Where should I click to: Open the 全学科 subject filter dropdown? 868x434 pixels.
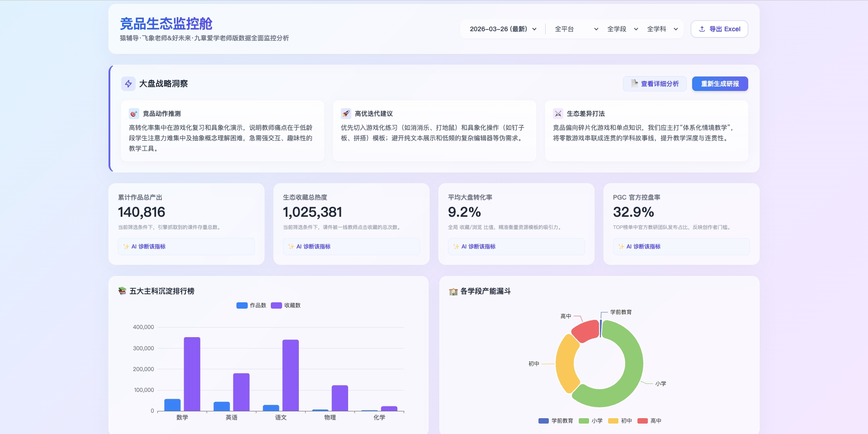tap(662, 29)
